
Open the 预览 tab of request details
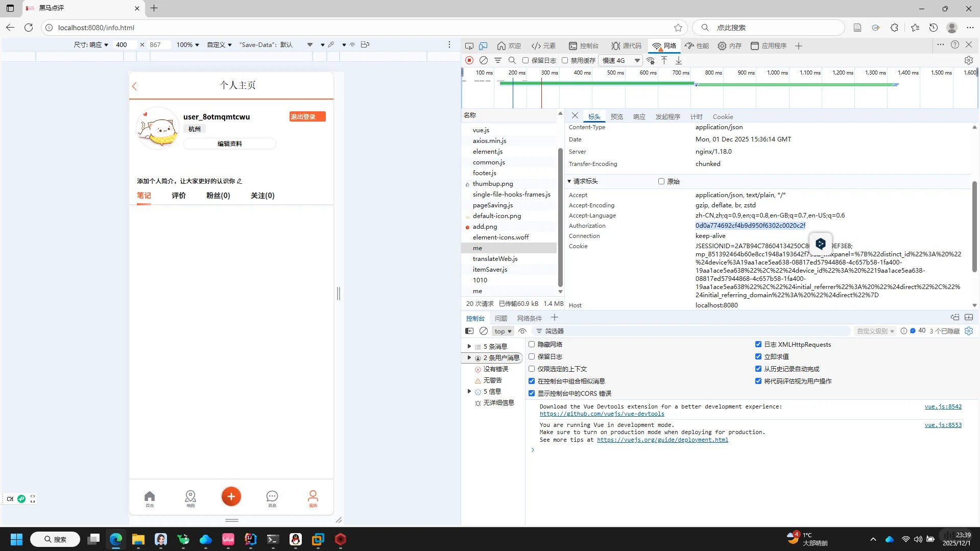(x=616, y=117)
